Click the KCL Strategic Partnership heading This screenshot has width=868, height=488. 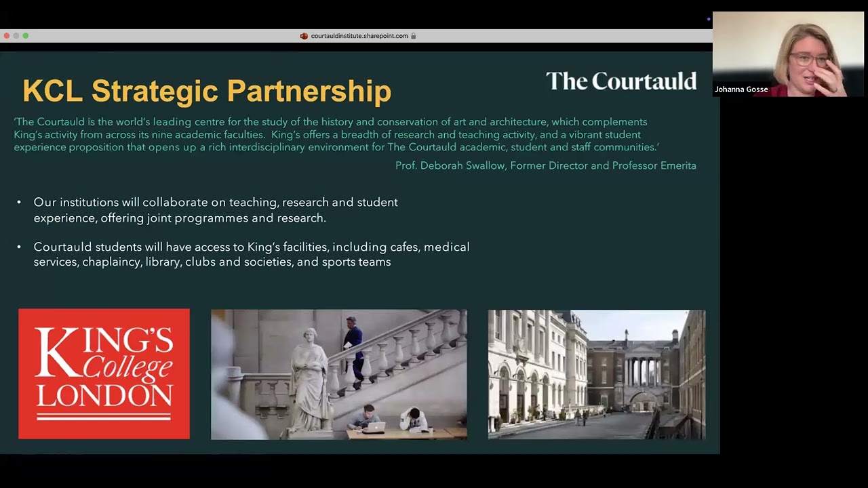point(207,91)
